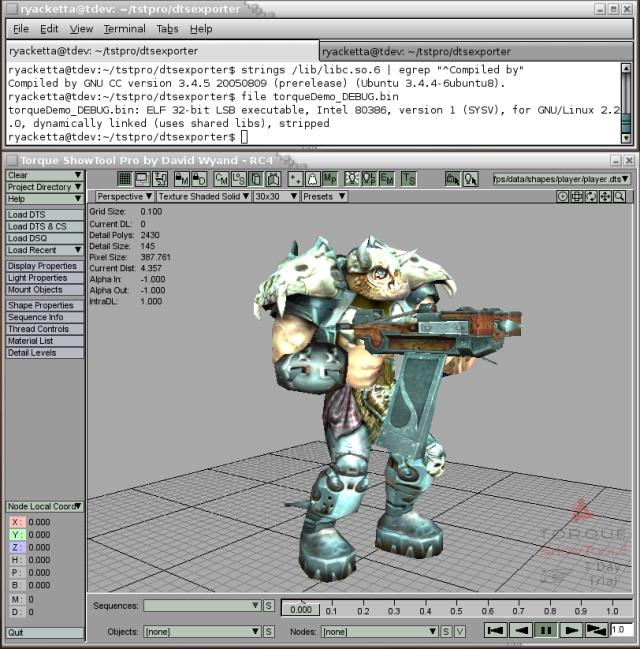Toggle the lock M icon
The height and width of the screenshot is (649, 640).
(181, 179)
